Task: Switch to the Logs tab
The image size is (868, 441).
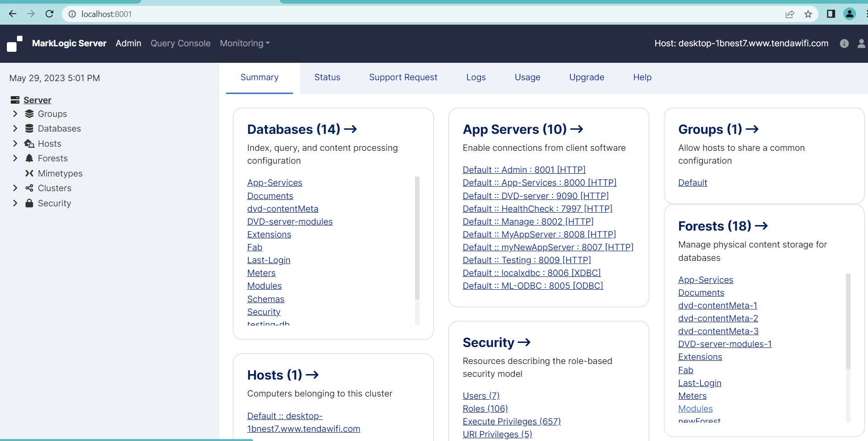Action: point(476,77)
